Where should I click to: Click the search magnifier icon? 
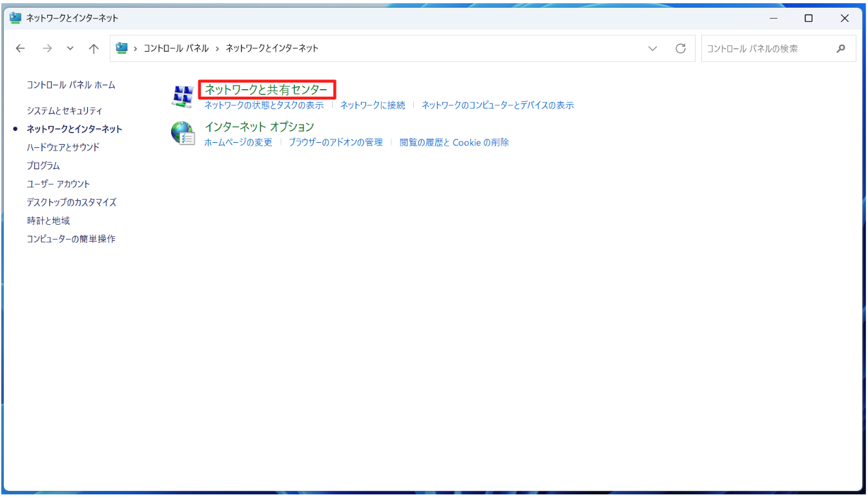841,48
